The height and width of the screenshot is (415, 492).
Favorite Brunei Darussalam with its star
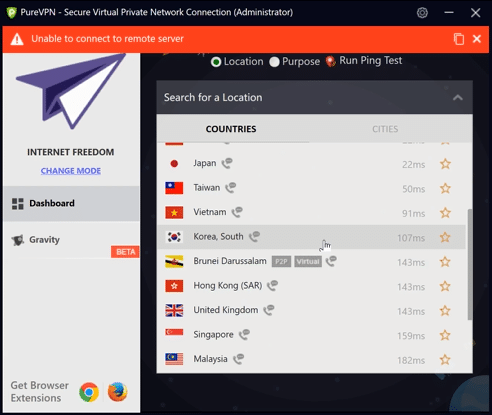(445, 262)
